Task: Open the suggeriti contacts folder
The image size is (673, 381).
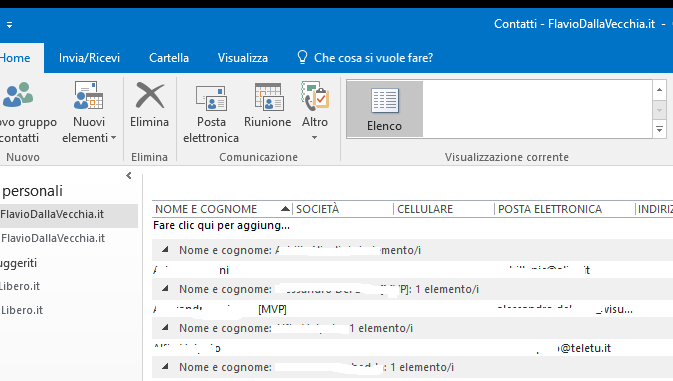Action: pyautogui.click(x=18, y=263)
